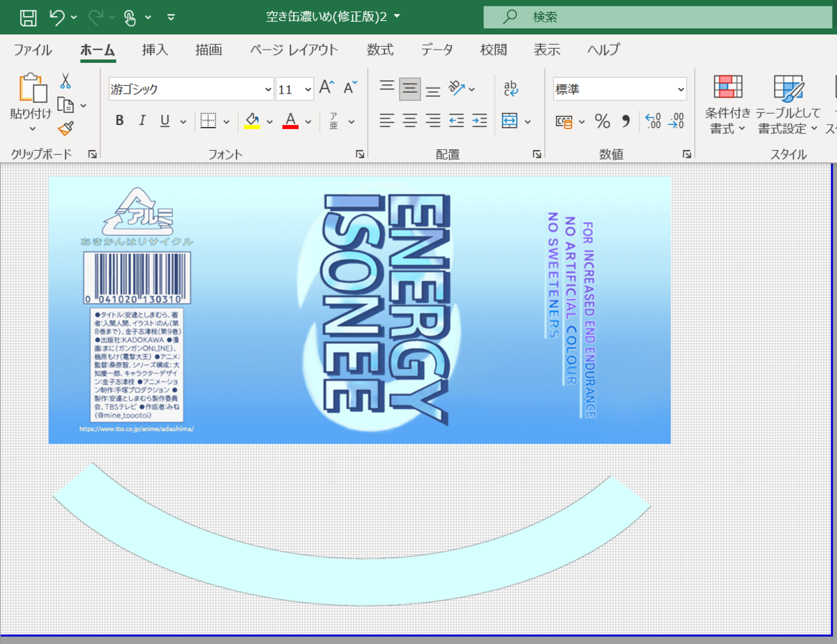Toggle touch/mouse mode icon
837x644 pixels.
[x=130, y=17]
